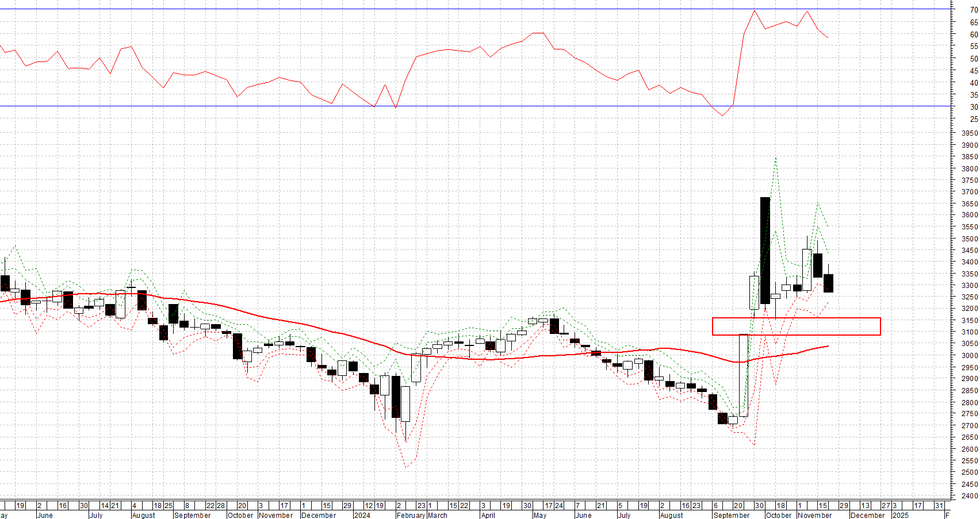Click the 2900 price axis label
Viewport: 980px width, 519px height.
(x=969, y=379)
